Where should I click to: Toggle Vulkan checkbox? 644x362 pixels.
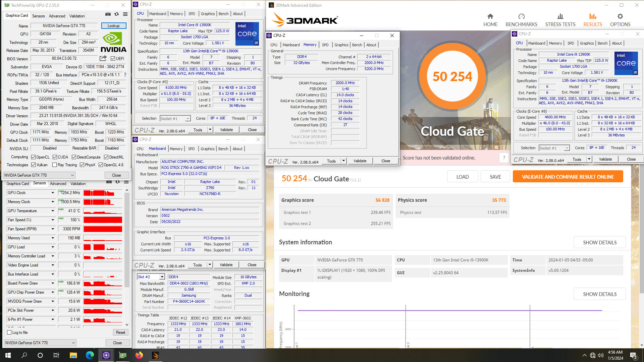pos(33,165)
